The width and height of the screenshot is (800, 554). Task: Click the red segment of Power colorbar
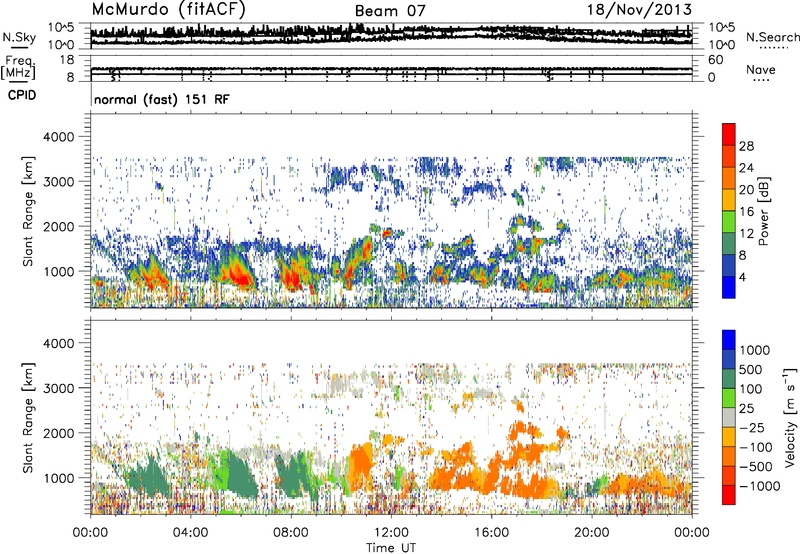729,134
